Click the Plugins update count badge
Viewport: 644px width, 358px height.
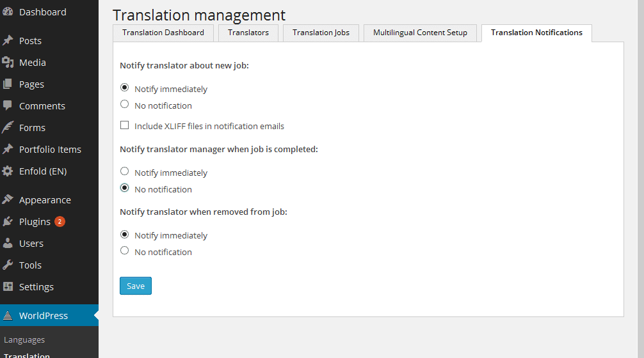pos(60,221)
